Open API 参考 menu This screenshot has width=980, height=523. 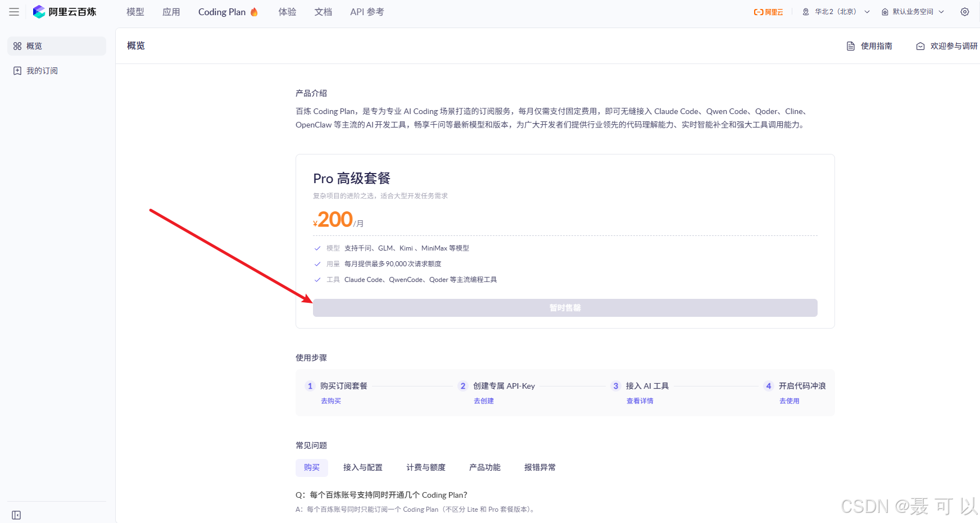click(x=367, y=12)
